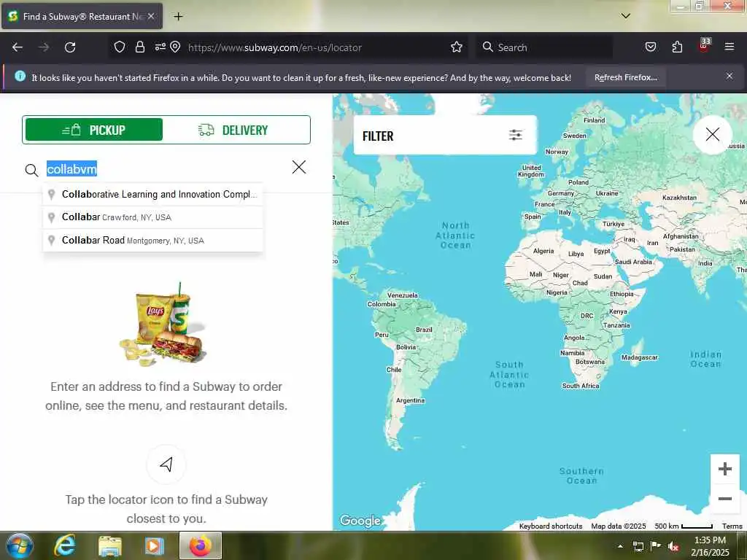Click the extension icon with 33 badge
The height and width of the screenshot is (560, 747).
(x=704, y=46)
